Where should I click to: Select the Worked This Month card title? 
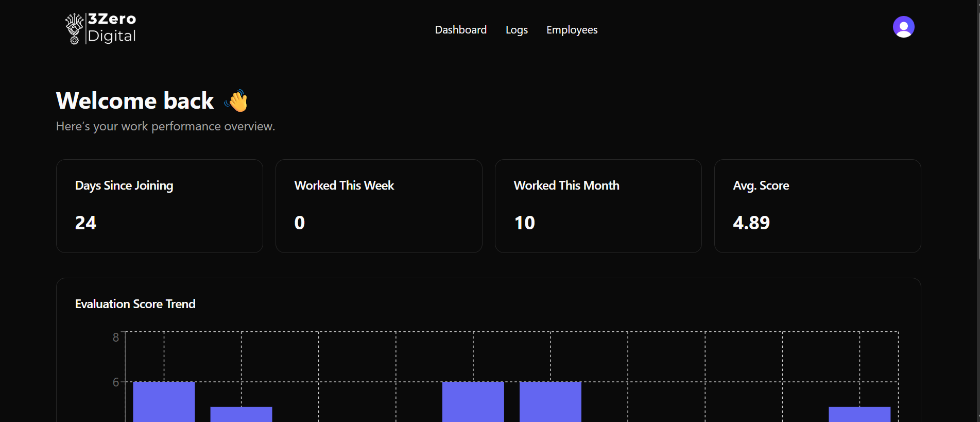tap(566, 185)
